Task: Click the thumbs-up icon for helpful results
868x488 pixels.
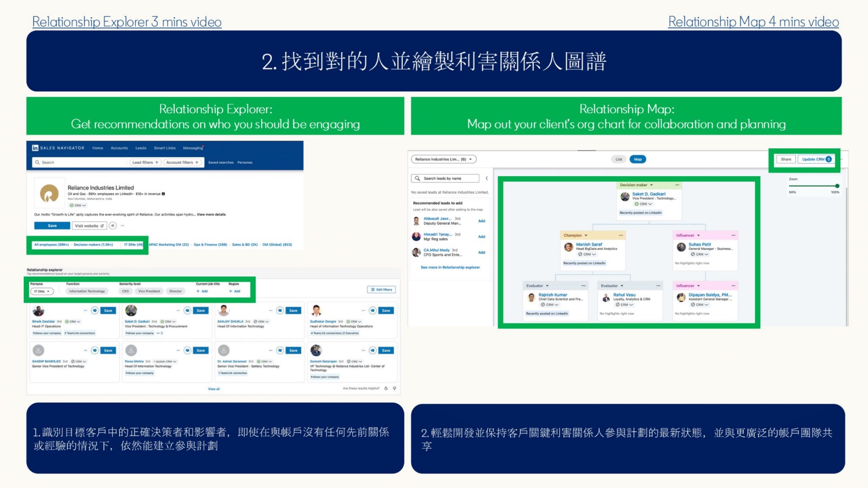Action: click(386, 388)
